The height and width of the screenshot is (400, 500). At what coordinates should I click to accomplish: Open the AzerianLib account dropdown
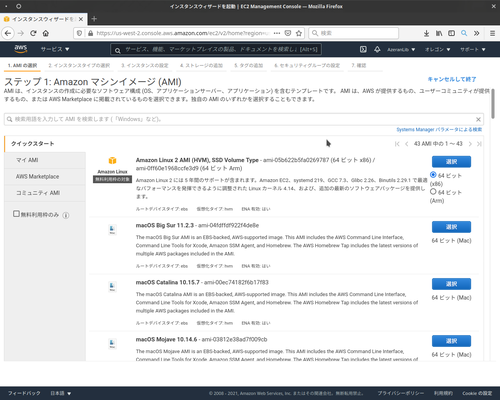tap(401, 49)
